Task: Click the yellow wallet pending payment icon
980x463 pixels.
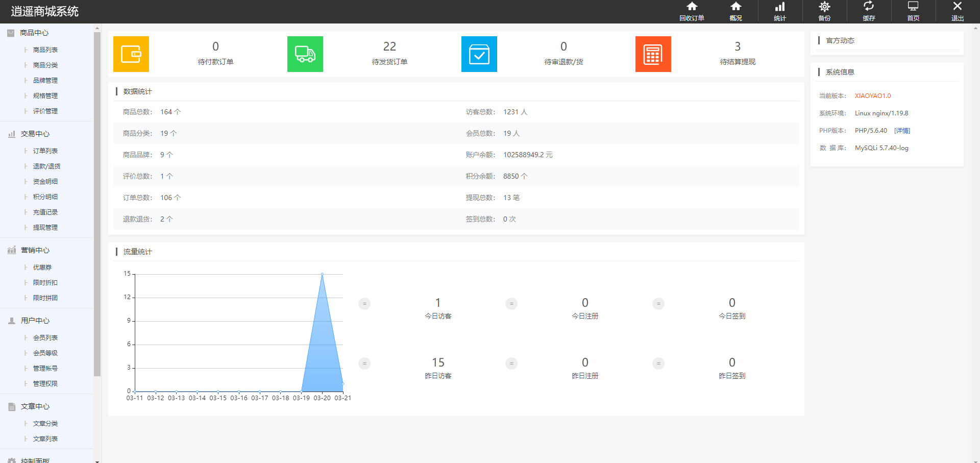Action: pos(131,54)
